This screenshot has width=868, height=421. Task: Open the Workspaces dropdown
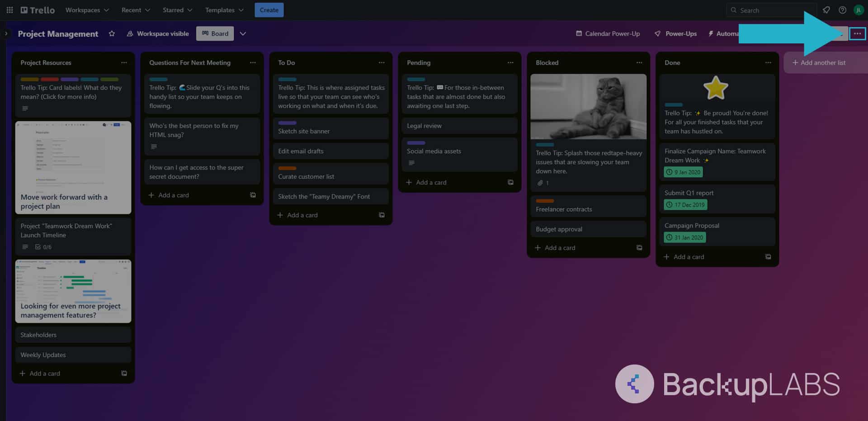pos(87,10)
